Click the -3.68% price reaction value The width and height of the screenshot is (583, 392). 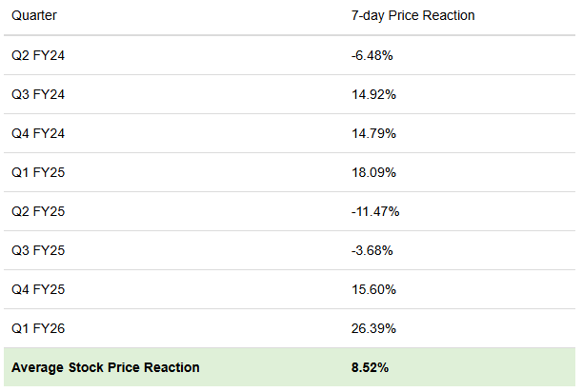pyautogui.click(x=372, y=250)
